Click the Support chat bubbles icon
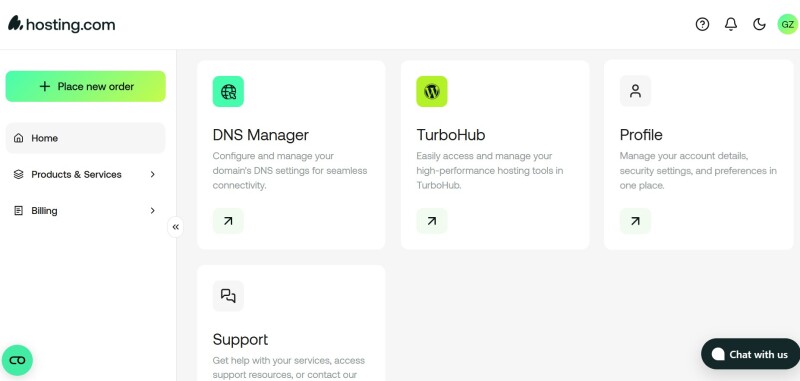 (x=228, y=296)
